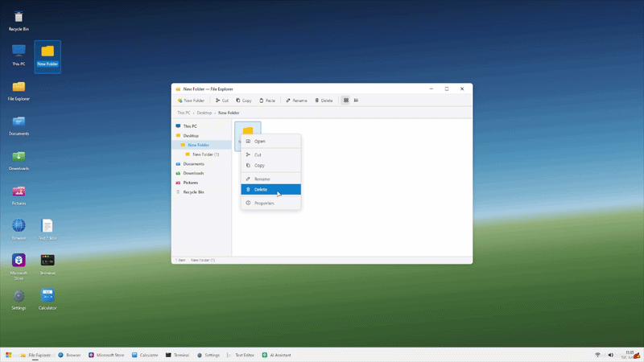
Task: Select the Settings desktop icon
Action: (x=19, y=300)
